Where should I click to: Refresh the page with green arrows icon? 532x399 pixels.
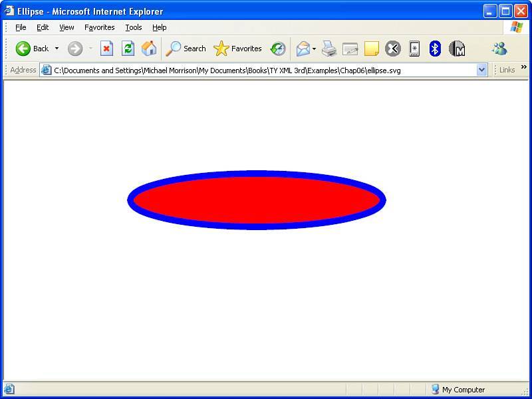(128, 49)
